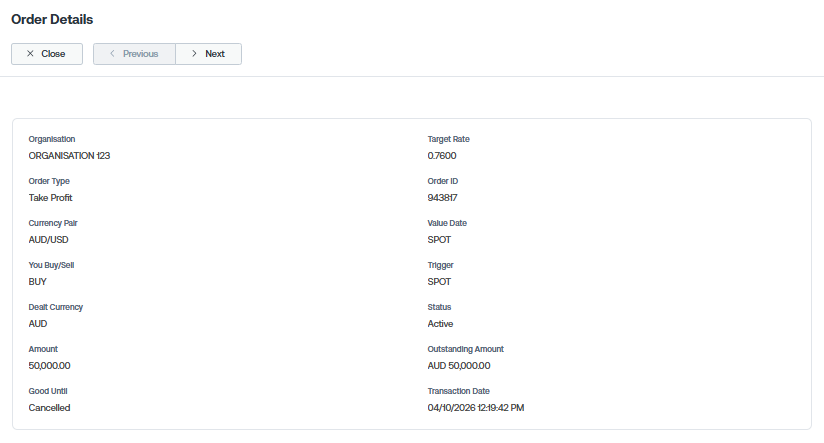Click the Cancelled good until value
Screen dimensions: 824x443
[x=49, y=408]
